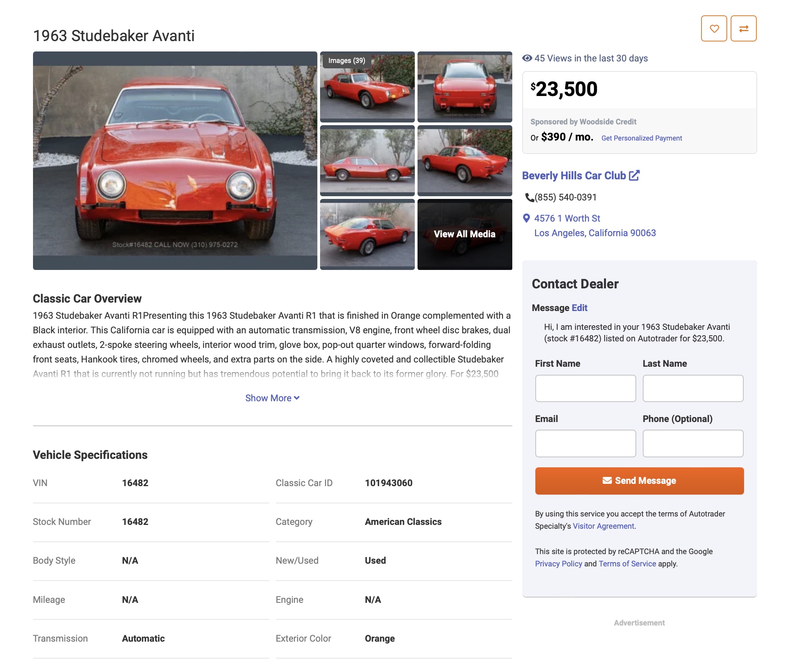812x662 pixels.
Task: Click the eye views icon
Action: coord(527,58)
